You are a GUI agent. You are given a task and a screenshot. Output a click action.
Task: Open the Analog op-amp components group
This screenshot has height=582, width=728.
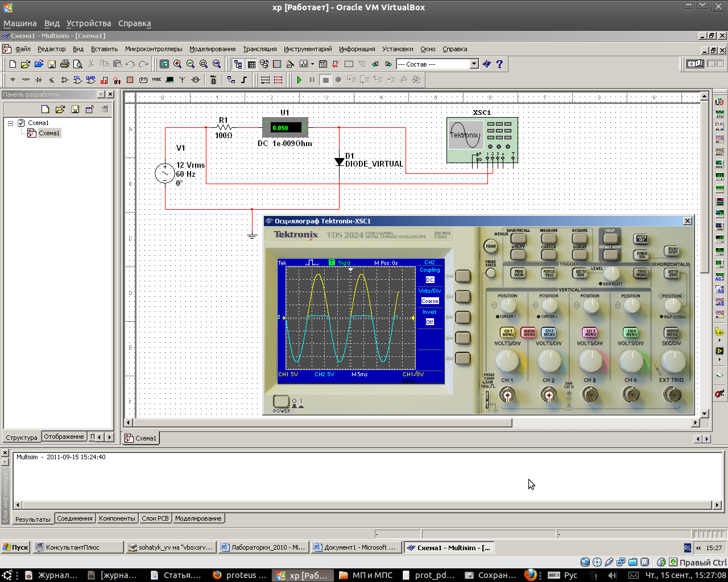pos(65,80)
